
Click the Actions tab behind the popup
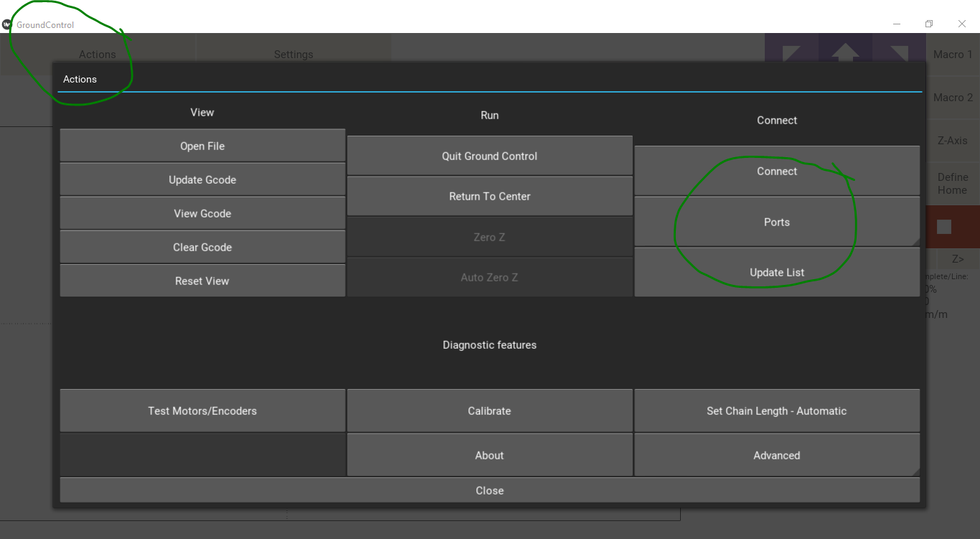[x=98, y=54]
